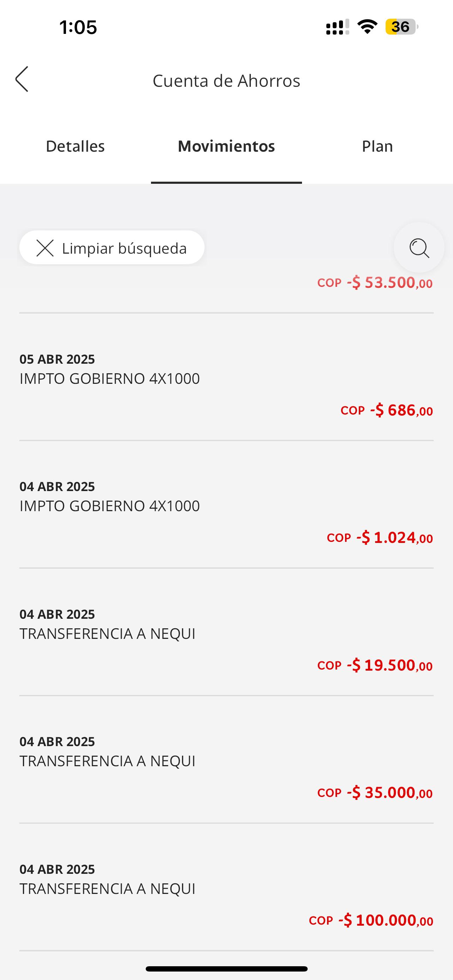Image resolution: width=453 pixels, height=980 pixels.
Task: Switch to the Detalles tab
Action: pyautogui.click(x=75, y=146)
